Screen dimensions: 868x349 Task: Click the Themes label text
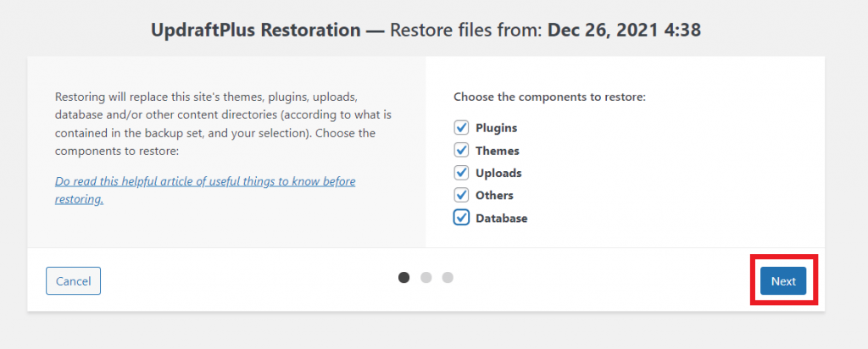pos(497,151)
